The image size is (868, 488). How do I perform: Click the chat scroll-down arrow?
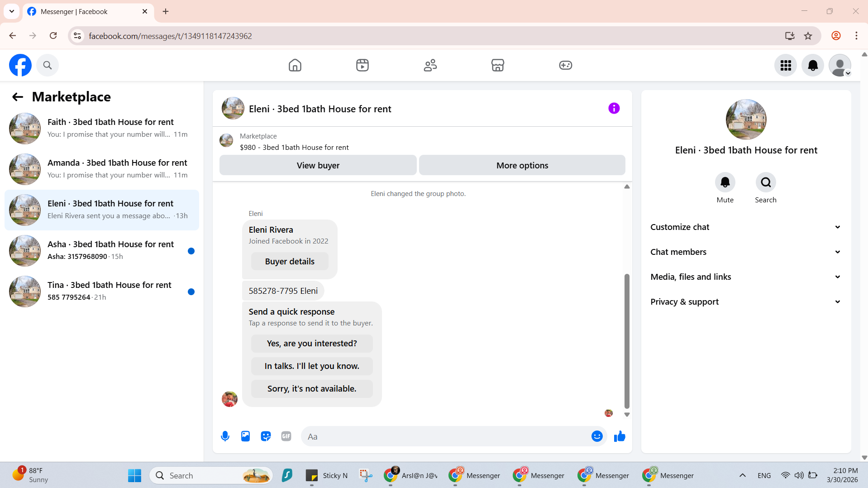[x=627, y=415]
